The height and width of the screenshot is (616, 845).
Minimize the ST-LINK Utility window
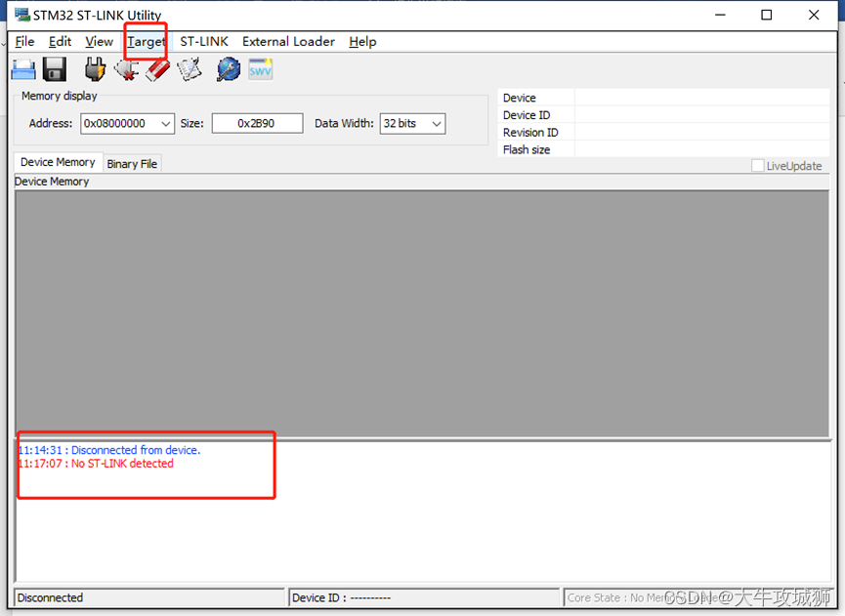click(720, 15)
